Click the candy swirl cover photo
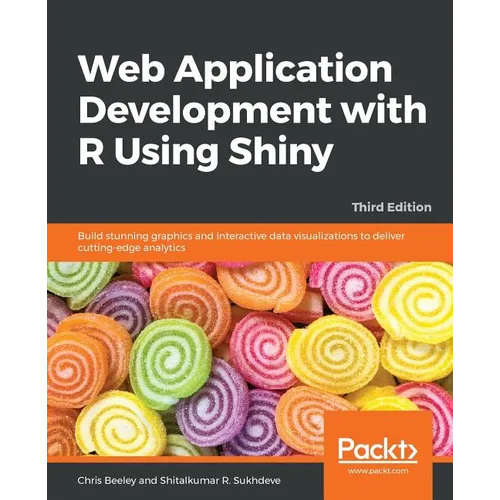 (250, 359)
